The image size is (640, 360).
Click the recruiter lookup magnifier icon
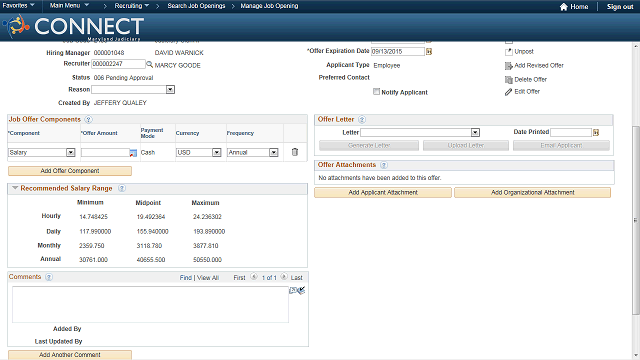point(149,64)
